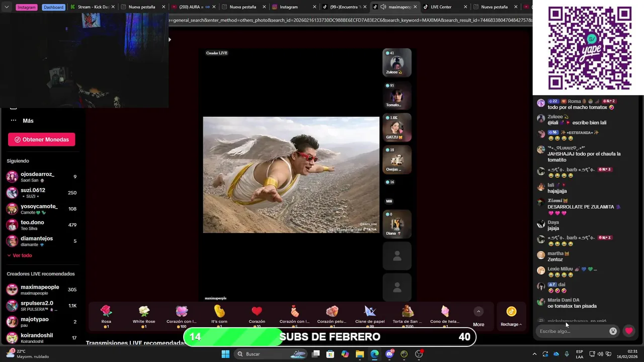644x362 pixels.
Task: Open koirandoshil recommended stream
Action: (41, 338)
